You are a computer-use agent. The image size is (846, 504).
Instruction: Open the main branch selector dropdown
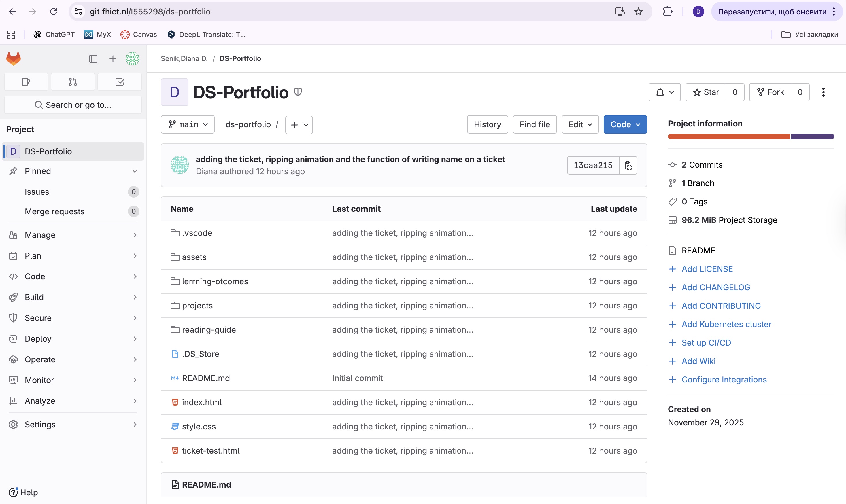pos(188,125)
